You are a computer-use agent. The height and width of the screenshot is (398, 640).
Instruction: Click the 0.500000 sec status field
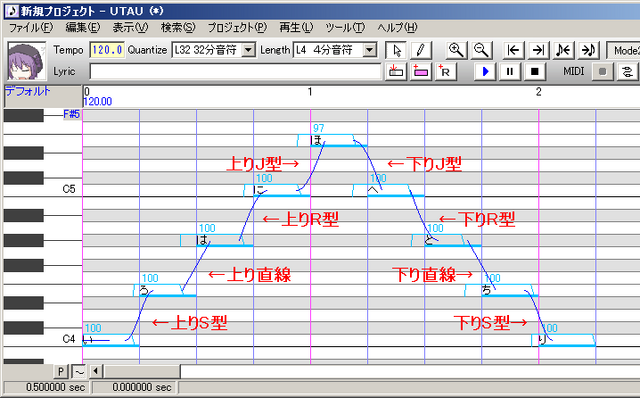point(47,387)
